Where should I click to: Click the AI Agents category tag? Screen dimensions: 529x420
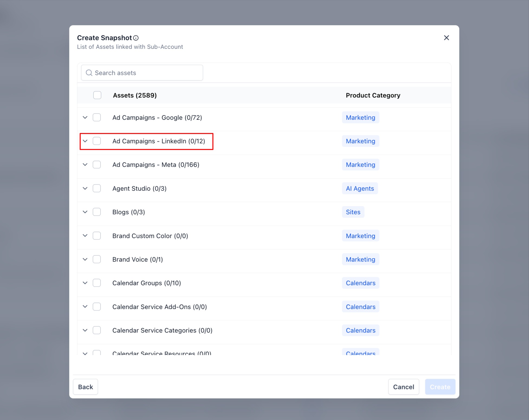coord(360,188)
